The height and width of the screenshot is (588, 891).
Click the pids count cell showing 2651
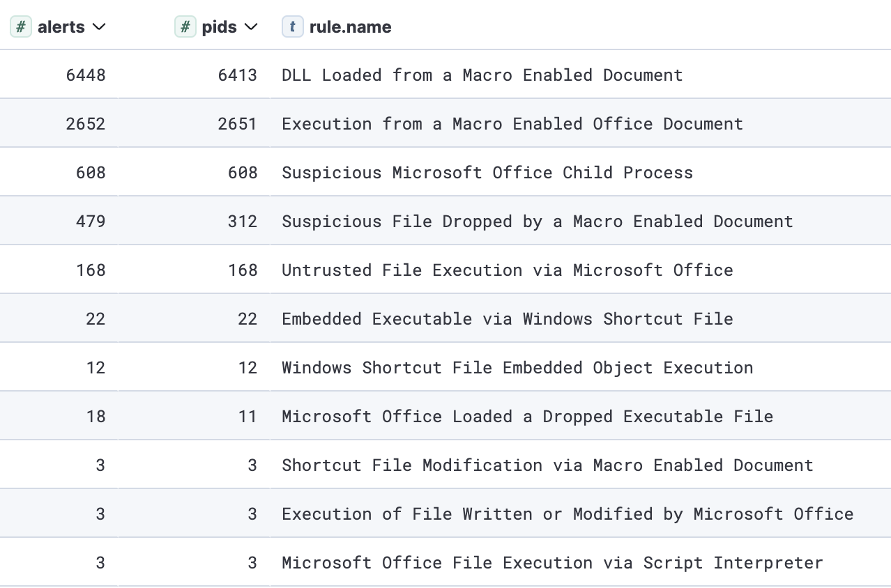click(x=237, y=124)
